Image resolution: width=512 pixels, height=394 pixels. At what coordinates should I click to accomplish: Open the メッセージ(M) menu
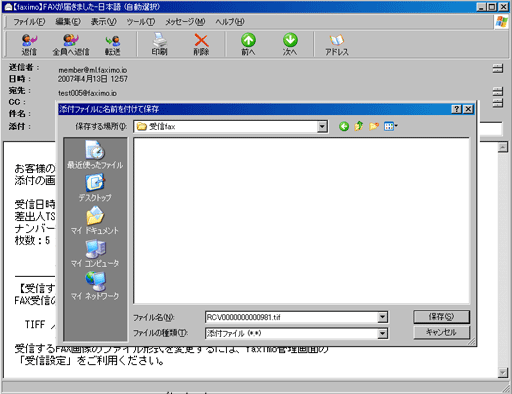(185, 22)
